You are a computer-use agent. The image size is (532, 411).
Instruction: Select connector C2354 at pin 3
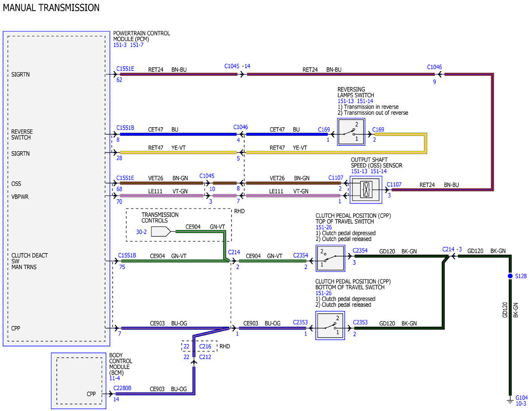(x=360, y=251)
